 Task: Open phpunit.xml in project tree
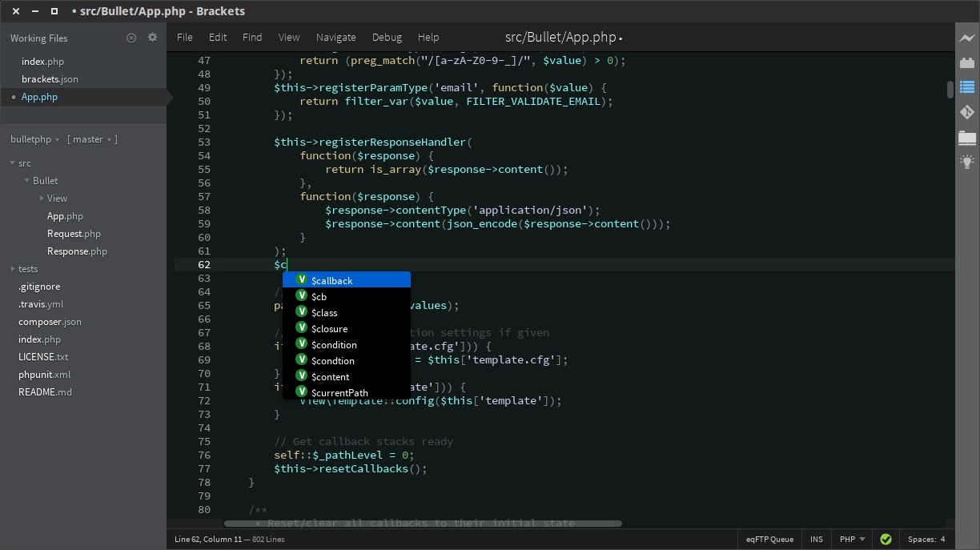(x=44, y=375)
